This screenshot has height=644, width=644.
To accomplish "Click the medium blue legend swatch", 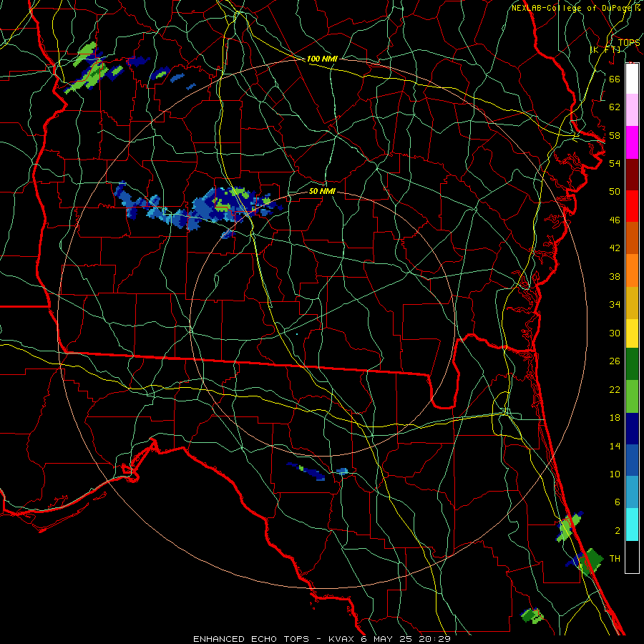I will click(x=632, y=460).
